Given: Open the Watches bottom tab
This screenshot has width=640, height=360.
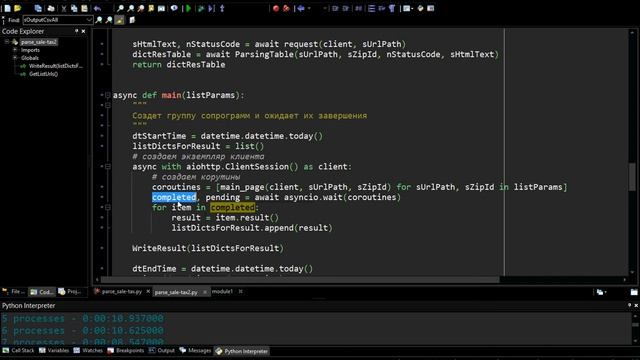Looking at the screenshot, I should tap(88, 351).
